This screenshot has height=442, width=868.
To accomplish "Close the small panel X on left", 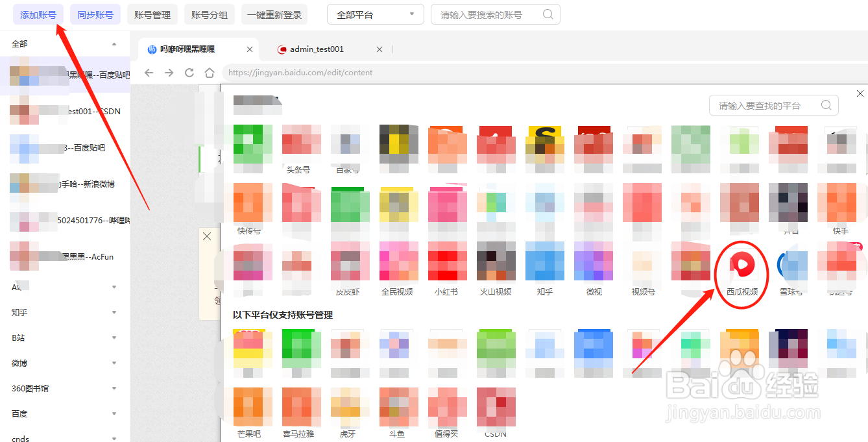I will click(x=207, y=236).
